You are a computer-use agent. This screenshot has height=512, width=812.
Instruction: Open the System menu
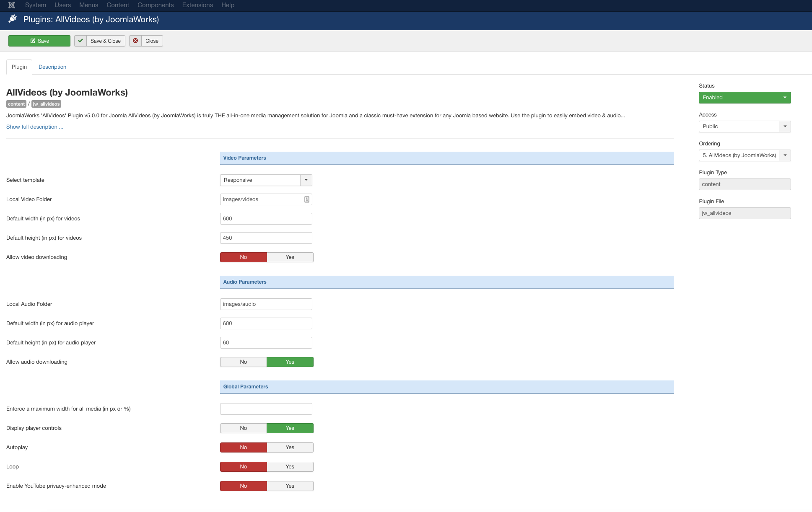coord(36,5)
